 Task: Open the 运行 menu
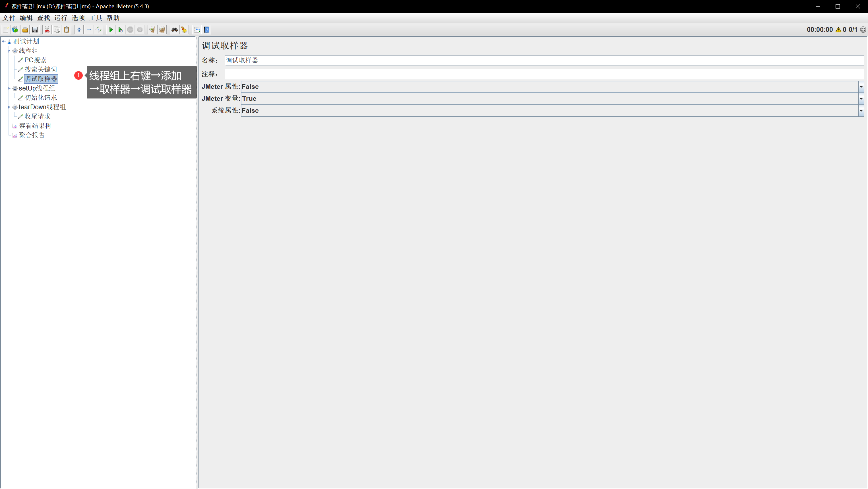point(61,18)
